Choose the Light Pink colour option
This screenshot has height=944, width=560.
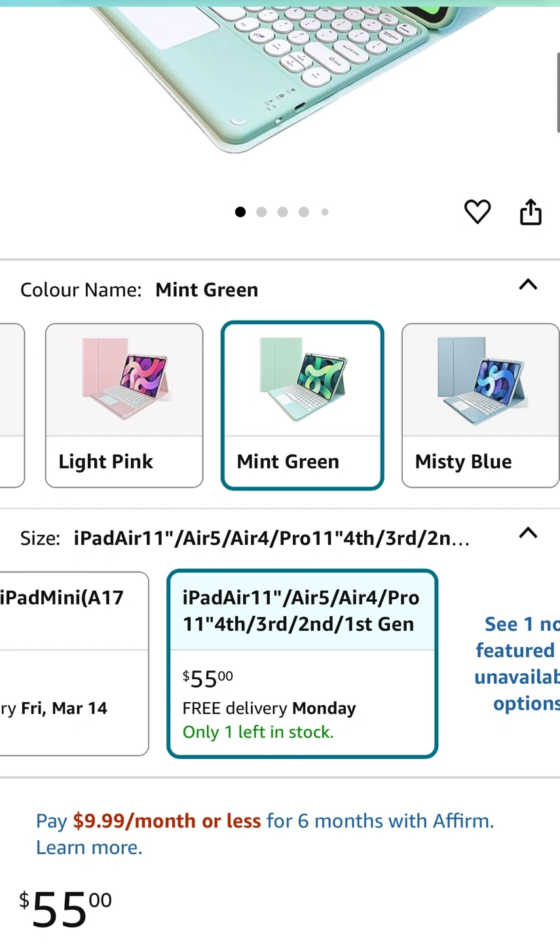[x=124, y=405]
